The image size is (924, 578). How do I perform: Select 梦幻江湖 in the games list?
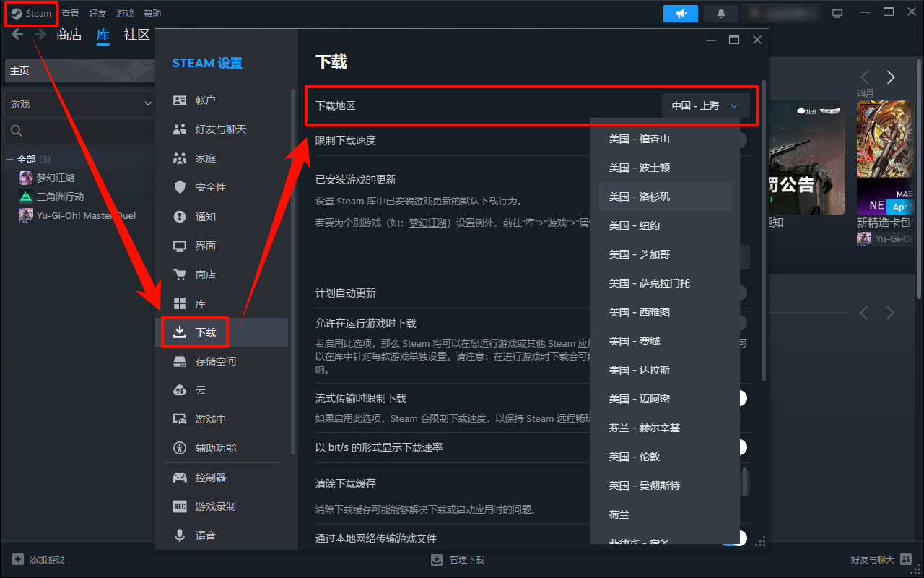coord(56,178)
